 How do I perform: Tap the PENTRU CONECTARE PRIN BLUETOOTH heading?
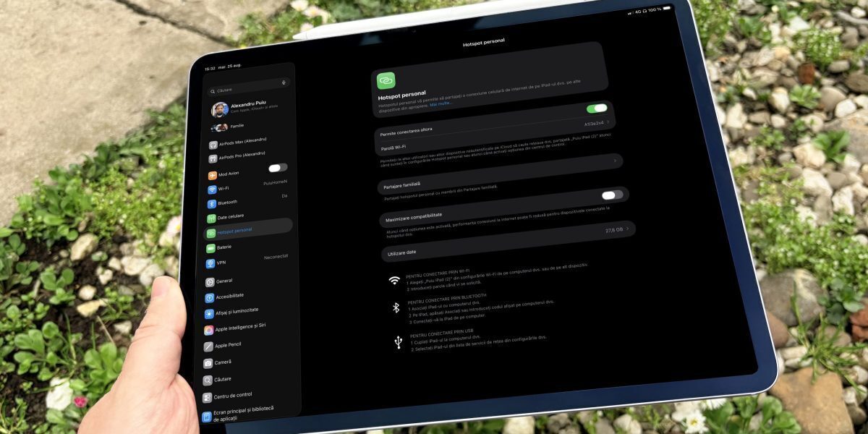(448, 299)
